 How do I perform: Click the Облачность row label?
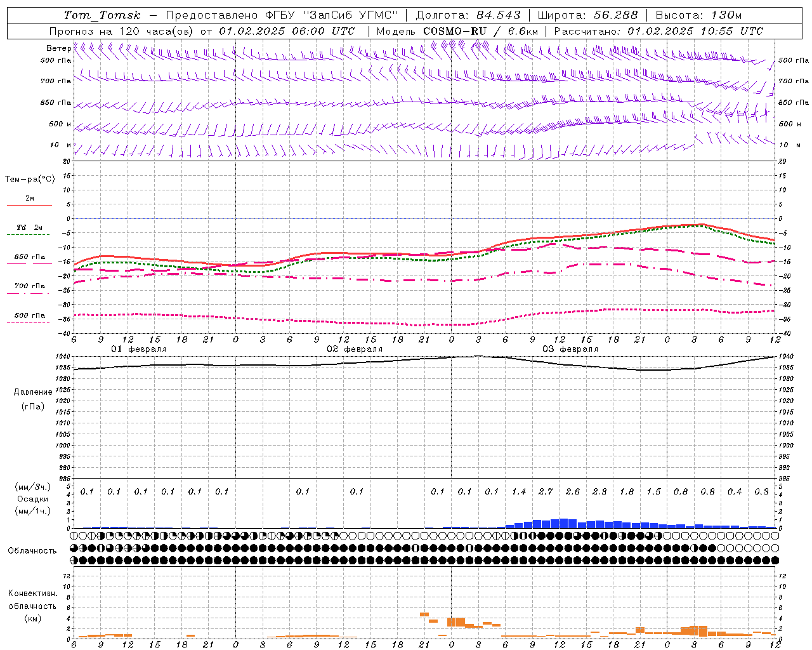[32, 551]
